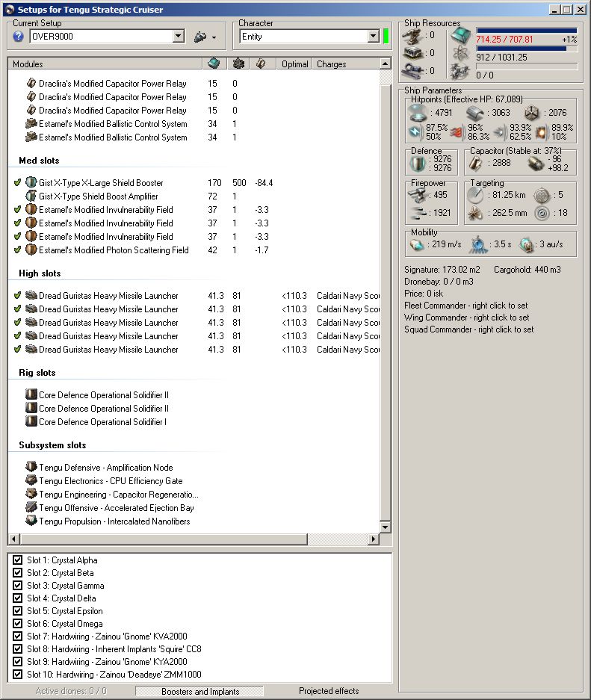Open the Character dropdown showing Entity
The width and height of the screenshot is (591, 700).
[374, 37]
